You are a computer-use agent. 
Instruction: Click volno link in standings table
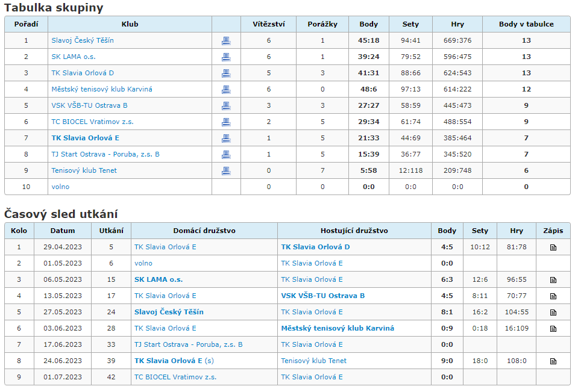click(60, 187)
